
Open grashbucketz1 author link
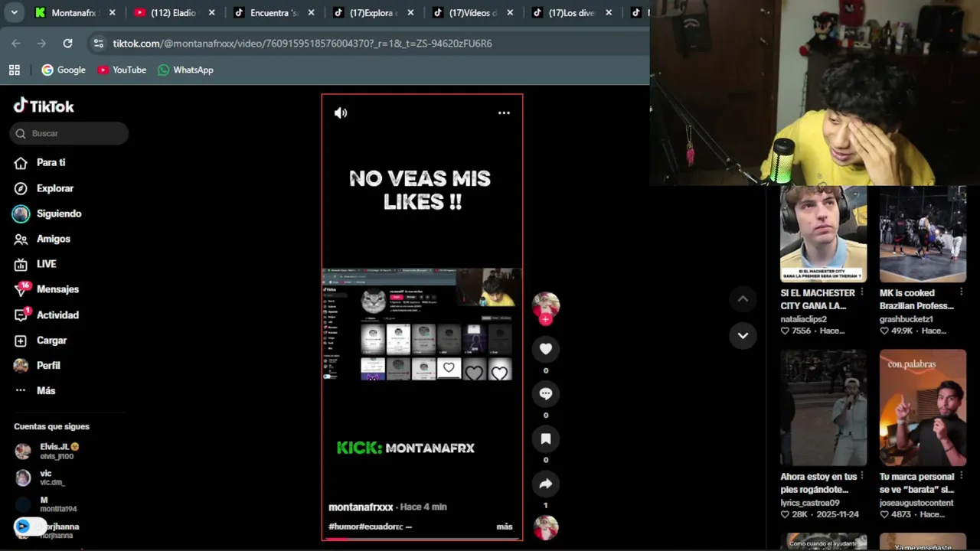[x=906, y=319]
